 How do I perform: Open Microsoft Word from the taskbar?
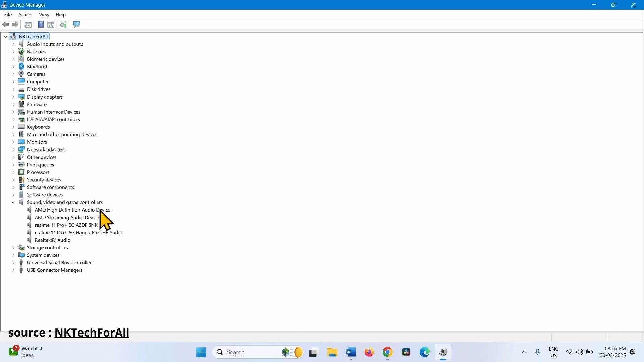tap(351, 353)
